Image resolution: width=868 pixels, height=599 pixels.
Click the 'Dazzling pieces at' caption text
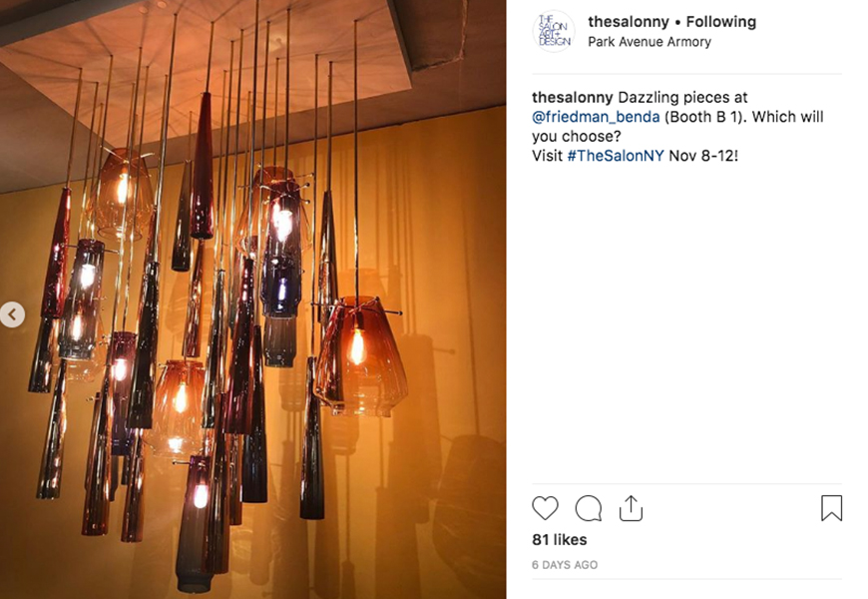pyautogui.click(x=682, y=98)
